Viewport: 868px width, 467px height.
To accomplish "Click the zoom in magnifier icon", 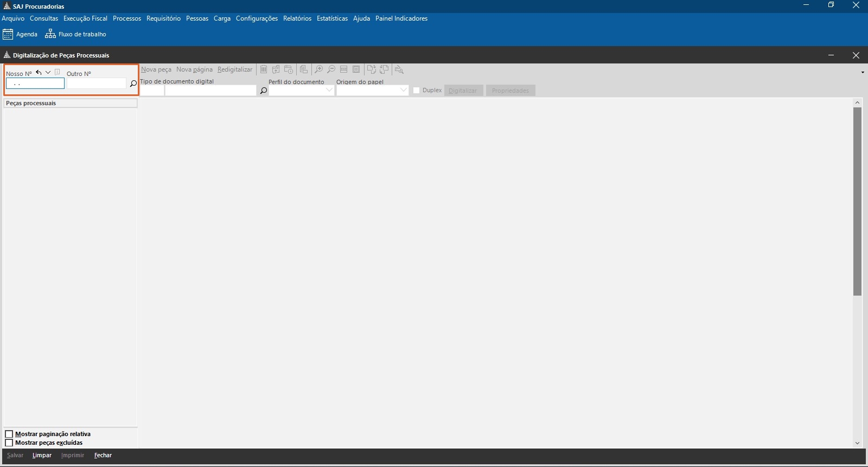I will [x=318, y=69].
